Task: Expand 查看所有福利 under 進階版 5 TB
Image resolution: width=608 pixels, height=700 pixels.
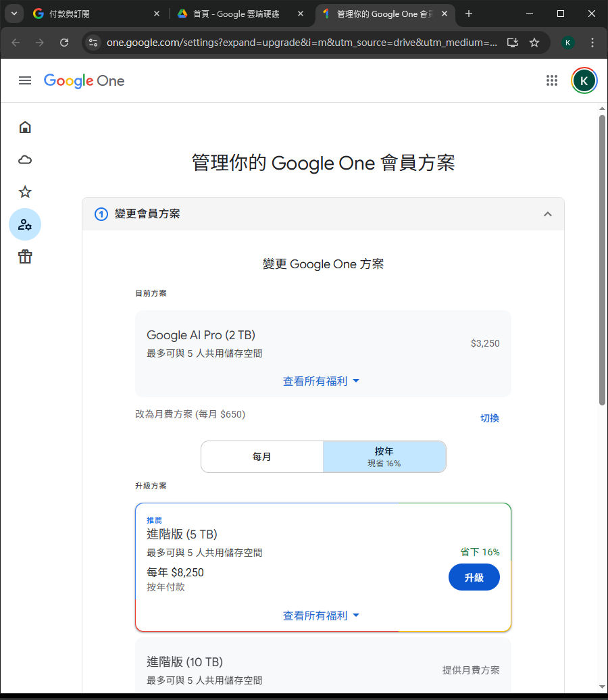Action: coord(322,616)
